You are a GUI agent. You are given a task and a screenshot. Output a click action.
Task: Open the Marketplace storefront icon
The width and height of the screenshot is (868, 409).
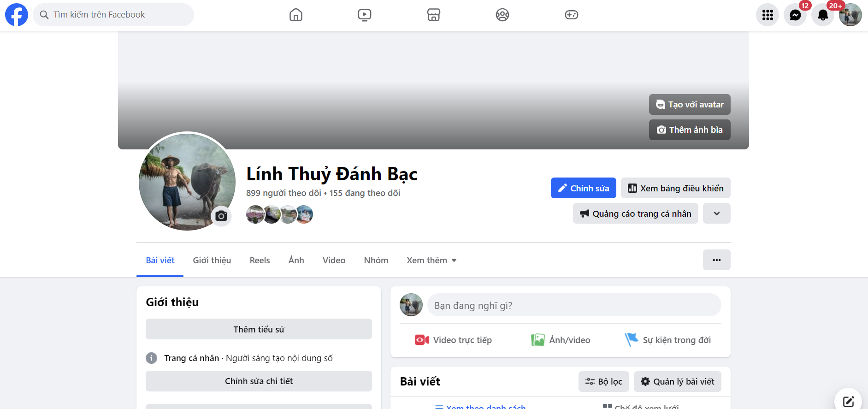434,15
